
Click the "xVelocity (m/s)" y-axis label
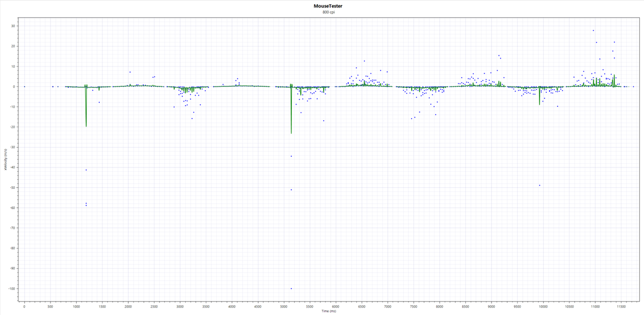pos(4,160)
